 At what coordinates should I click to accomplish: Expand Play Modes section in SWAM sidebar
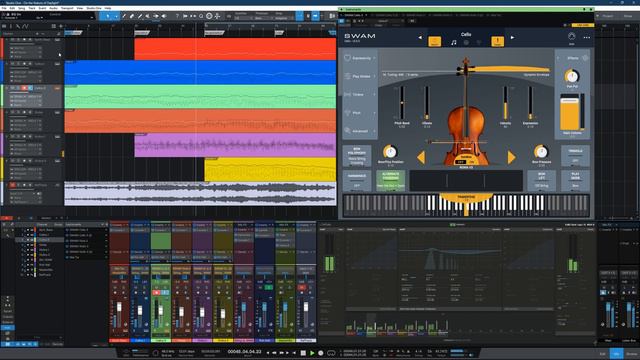tap(360, 76)
